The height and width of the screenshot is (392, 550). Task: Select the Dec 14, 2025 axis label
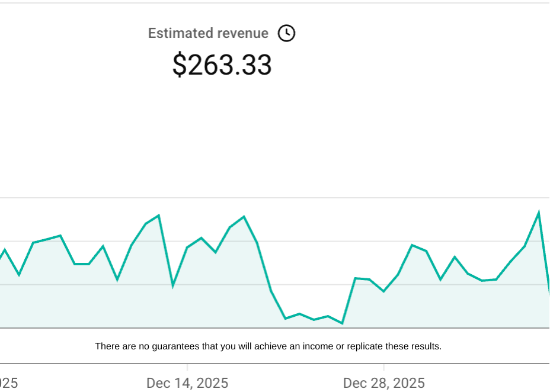pos(187,383)
